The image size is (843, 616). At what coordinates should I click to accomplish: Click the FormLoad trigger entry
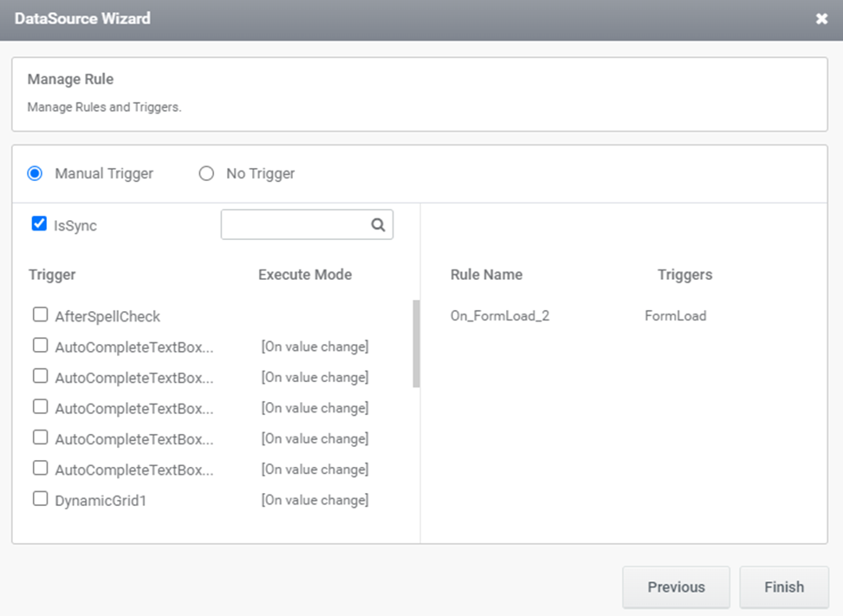(x=675, y=315)
